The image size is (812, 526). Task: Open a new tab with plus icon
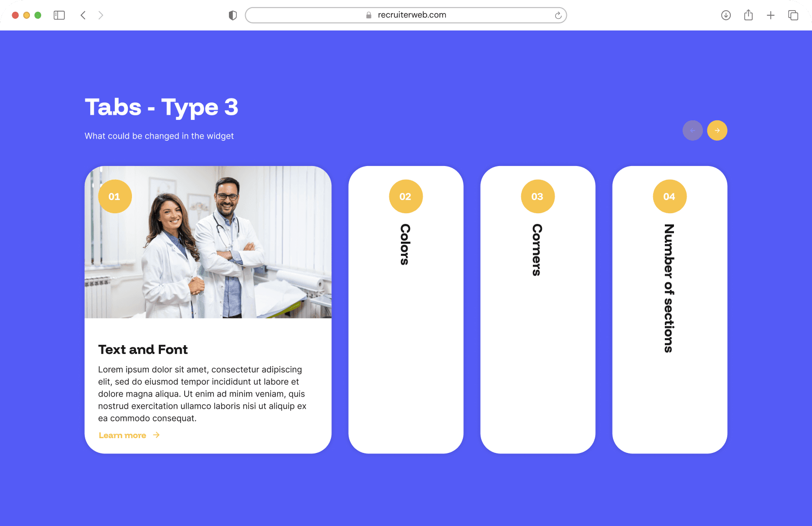[770, 15]
